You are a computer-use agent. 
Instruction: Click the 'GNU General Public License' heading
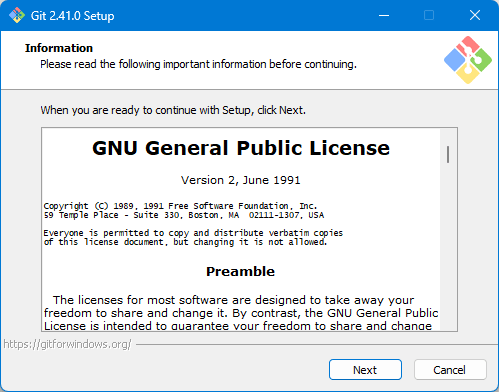tap(241, 148)
